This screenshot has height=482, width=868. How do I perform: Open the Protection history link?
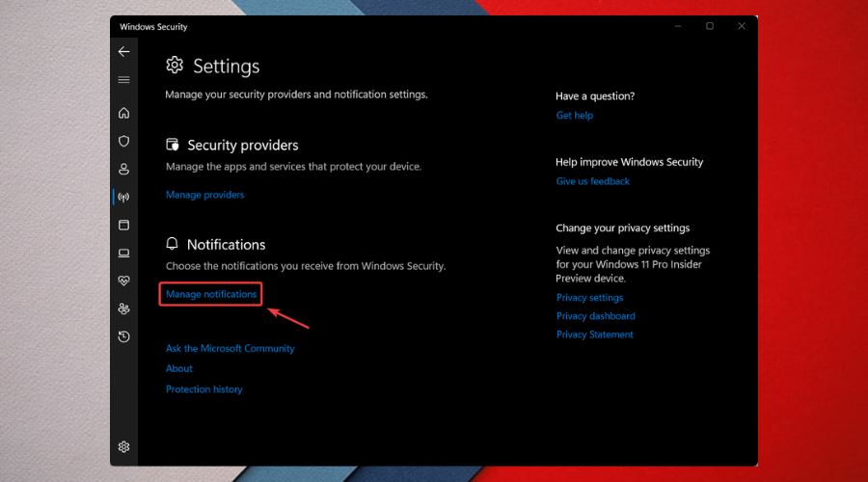[203, 389]
